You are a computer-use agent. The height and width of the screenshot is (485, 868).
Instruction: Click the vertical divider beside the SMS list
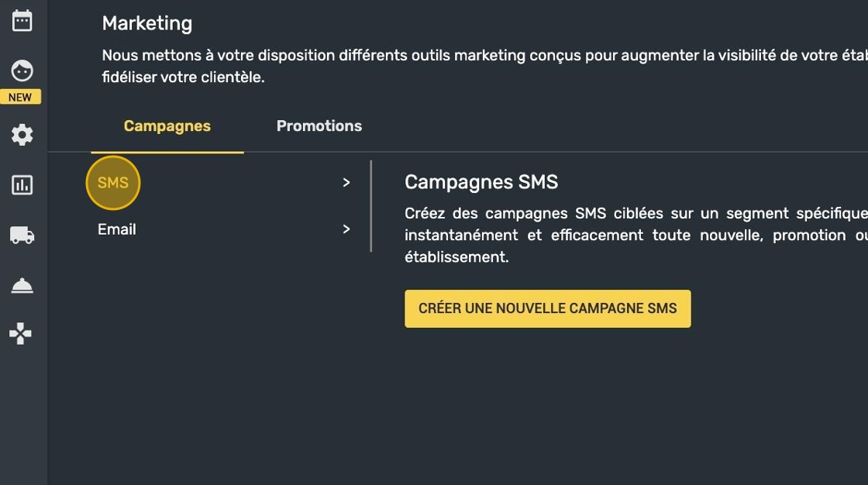(371, 206)
